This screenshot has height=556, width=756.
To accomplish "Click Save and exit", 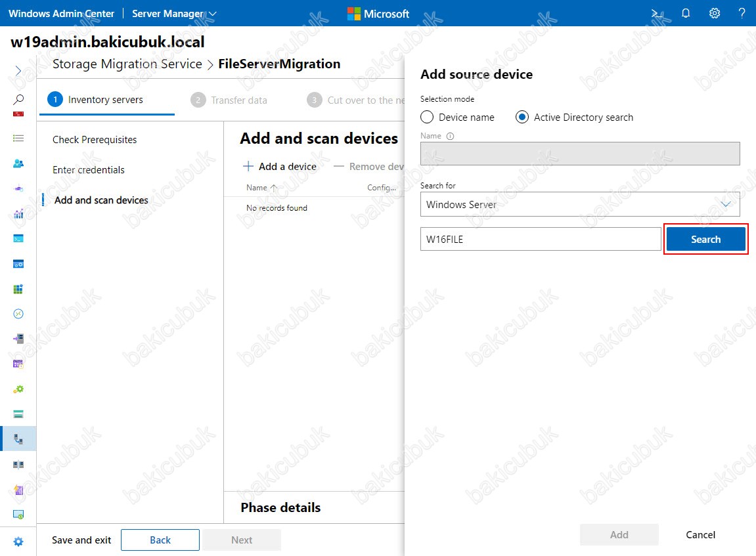I will pos(81,540).
